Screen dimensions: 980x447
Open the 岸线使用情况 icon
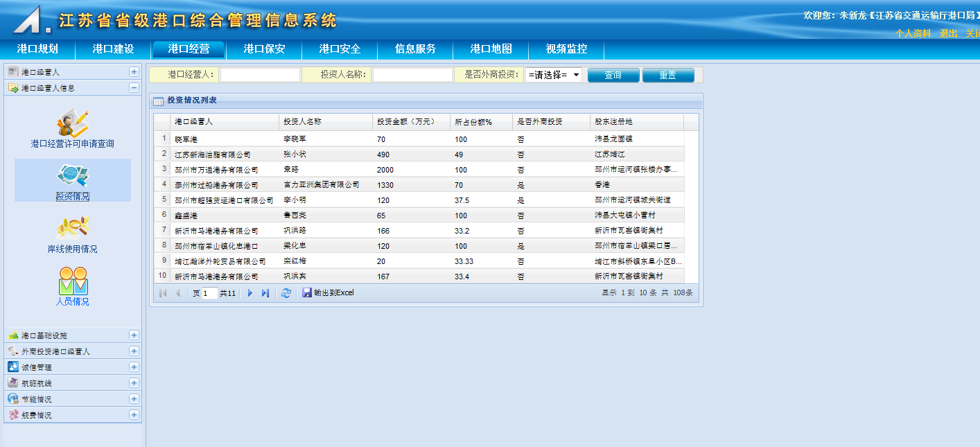[72, 230]
